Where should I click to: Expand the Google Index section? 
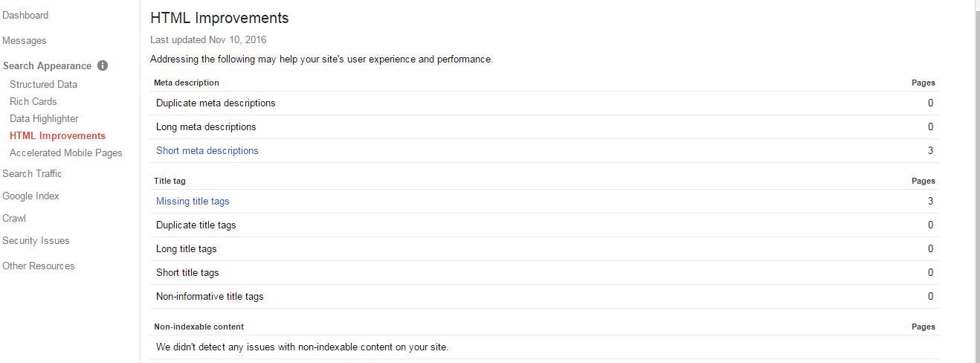(30, 196)
